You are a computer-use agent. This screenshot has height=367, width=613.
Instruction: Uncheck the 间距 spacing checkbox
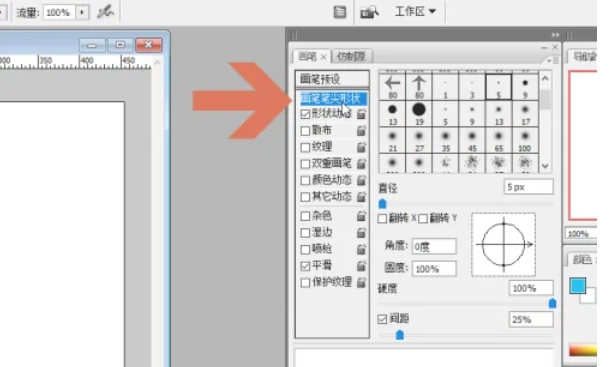[382, 319]
